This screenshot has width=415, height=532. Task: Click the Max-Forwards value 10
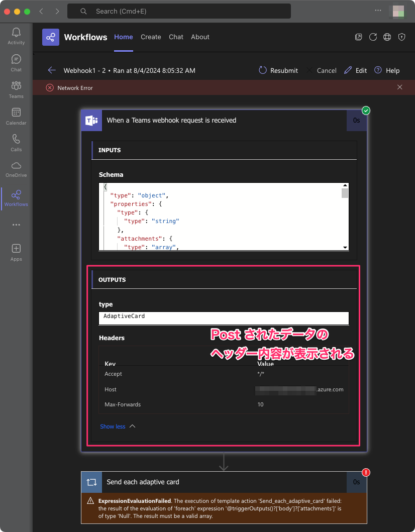click(x=260, y=404)
